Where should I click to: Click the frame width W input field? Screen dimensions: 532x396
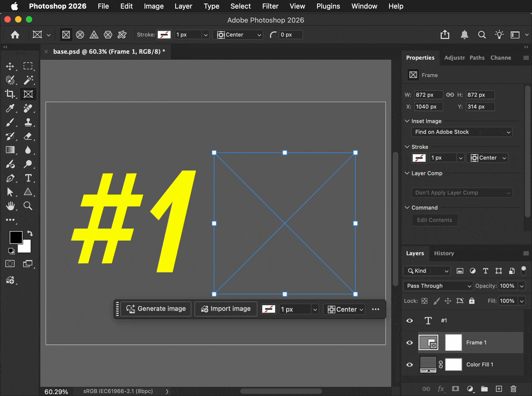(x=428, y=95)
